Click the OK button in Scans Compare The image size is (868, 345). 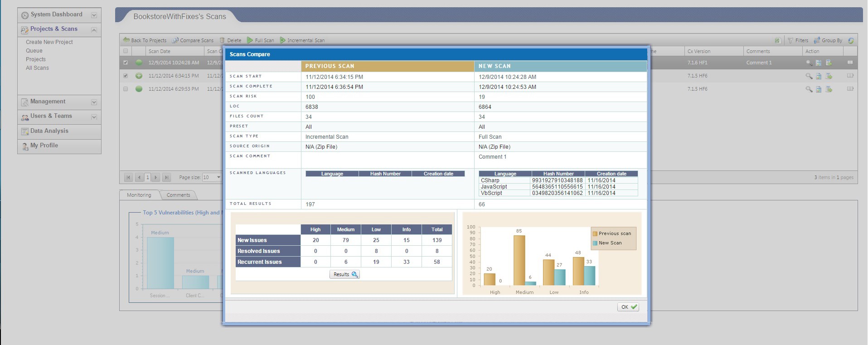tap(628, 307)
